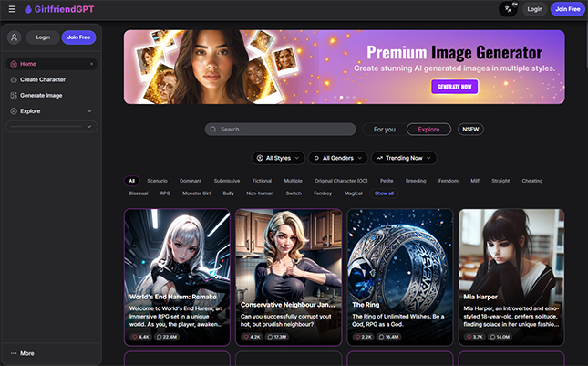The width and height of the screenshot is (588, 366).
Task: Click heart likes on Conservative Neighbour card
Action: coord(252,337)
